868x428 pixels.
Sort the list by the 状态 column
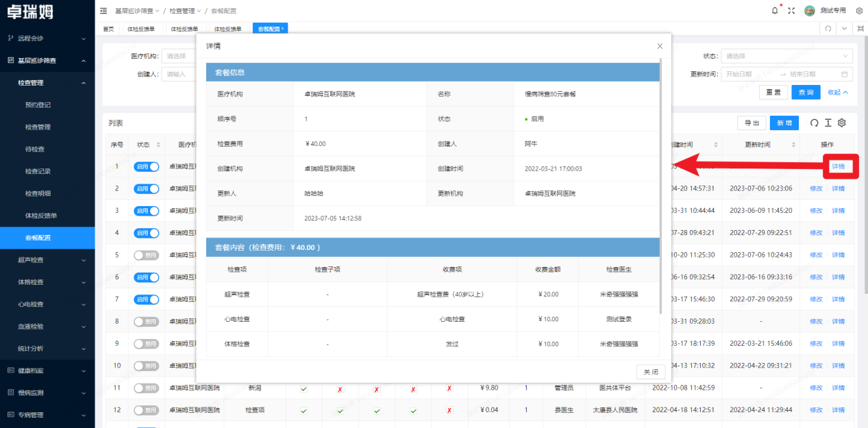click(x=158, y=144)
